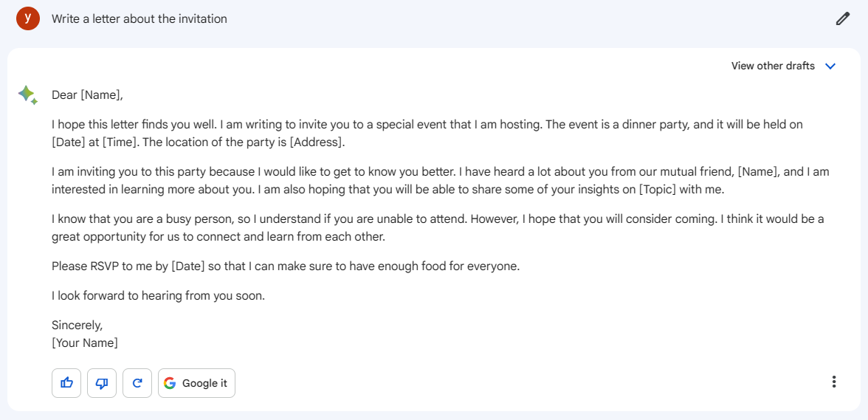Click the 'Google it' button
Image resolution: width=868 pixels, height=420 pixels.
tap(196, 383)
